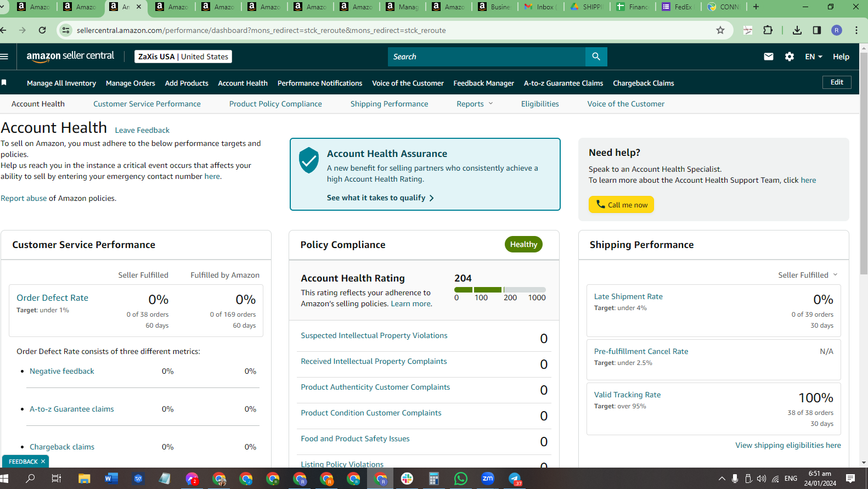Image resolution: width=868 pixels, height=489 pixels.
Task: Click the Edit button in the navigation bar
Action: tap(837, 82)
